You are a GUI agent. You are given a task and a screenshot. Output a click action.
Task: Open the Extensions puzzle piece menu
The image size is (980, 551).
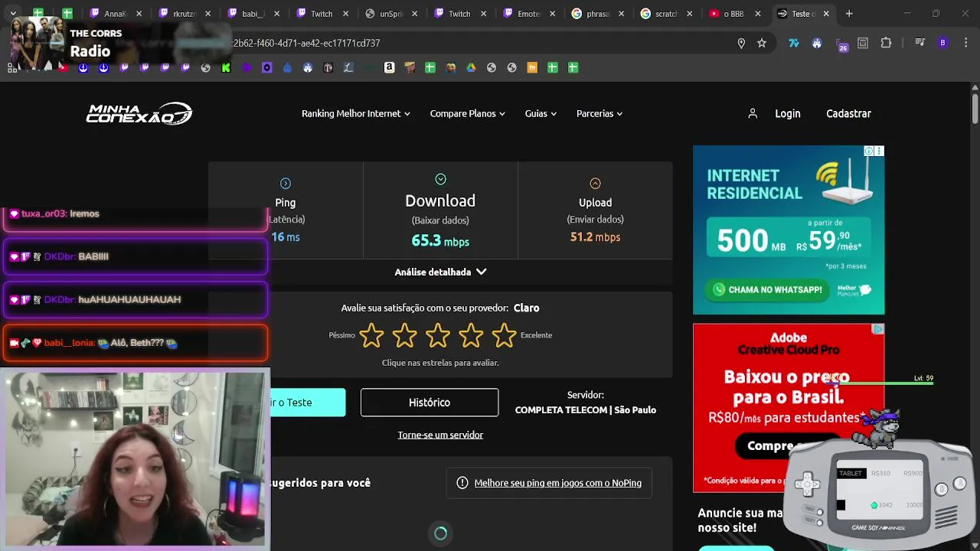point(886,43)
